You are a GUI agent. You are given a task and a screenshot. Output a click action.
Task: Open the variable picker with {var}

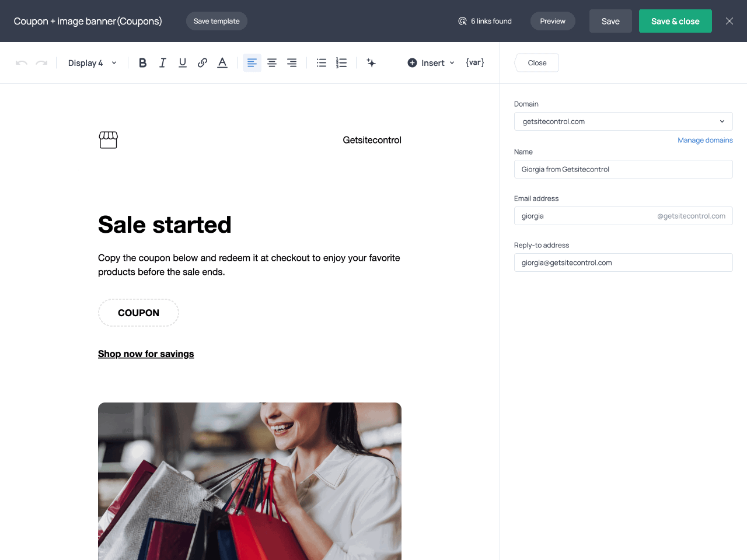pos(474,62)
